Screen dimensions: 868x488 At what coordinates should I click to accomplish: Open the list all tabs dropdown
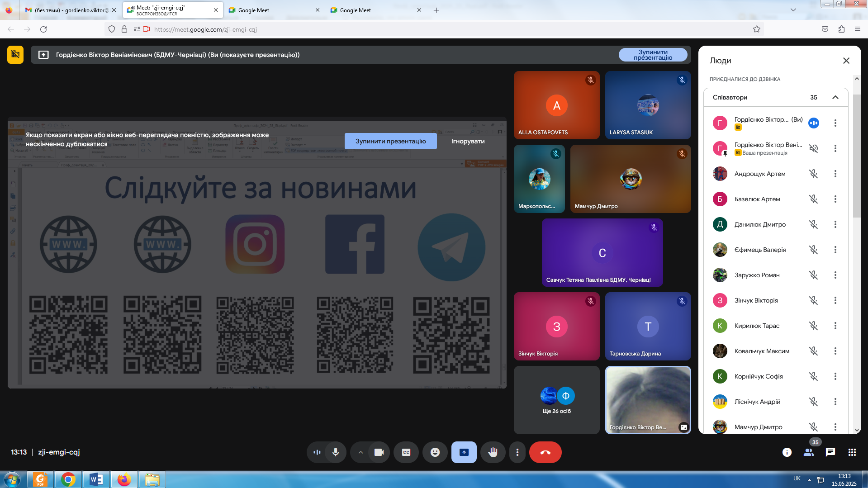click(x=793, y=10)
